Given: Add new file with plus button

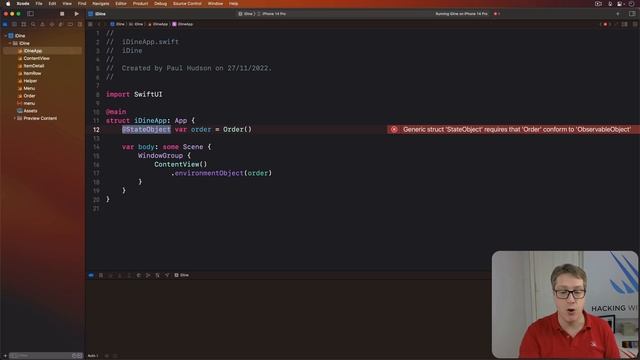Looking at the screenshot, I should tap(5, 356).
